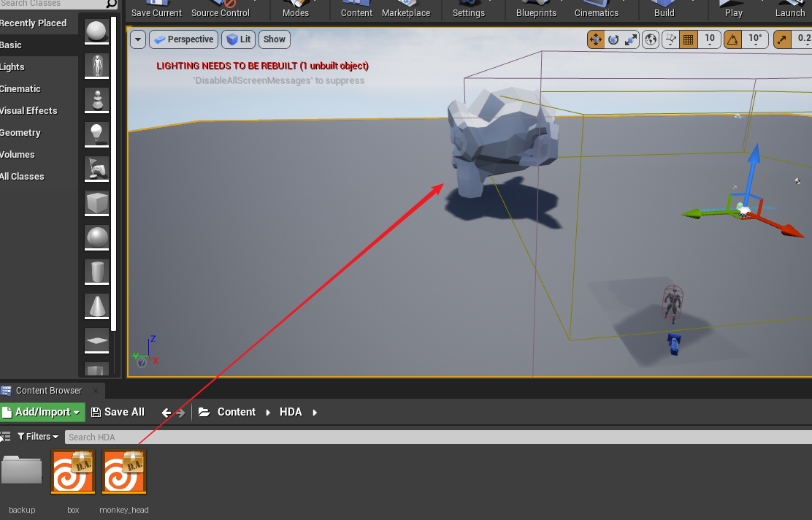812x520 pixels.
Task: Pick the Empty Actor sphere icon
Action: (97, 31)
